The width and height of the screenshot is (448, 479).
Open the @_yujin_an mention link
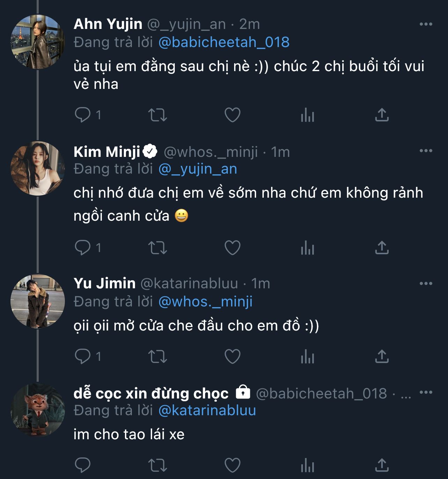pos(197,169)
